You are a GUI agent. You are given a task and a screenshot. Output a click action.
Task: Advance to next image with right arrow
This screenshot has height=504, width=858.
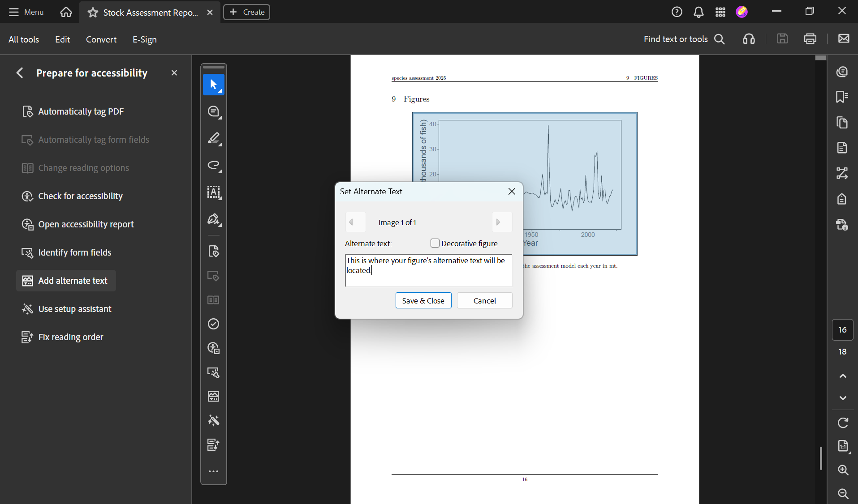501,222
